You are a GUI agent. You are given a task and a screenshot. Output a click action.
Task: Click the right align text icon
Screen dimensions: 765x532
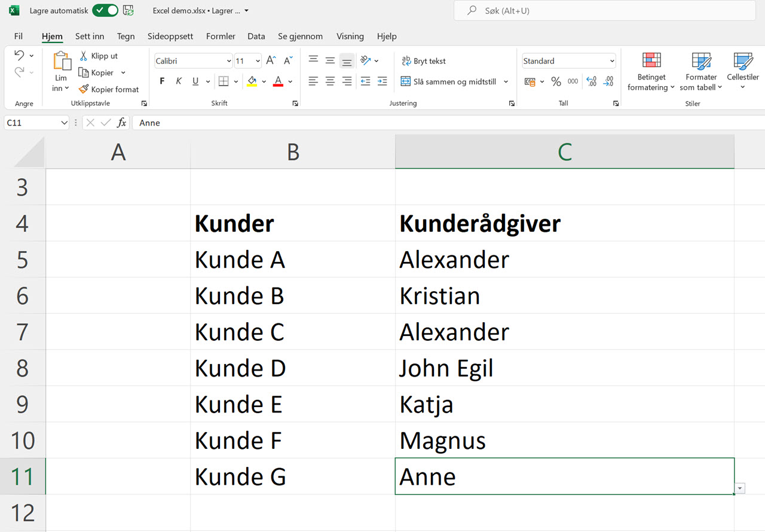point(347,81)
